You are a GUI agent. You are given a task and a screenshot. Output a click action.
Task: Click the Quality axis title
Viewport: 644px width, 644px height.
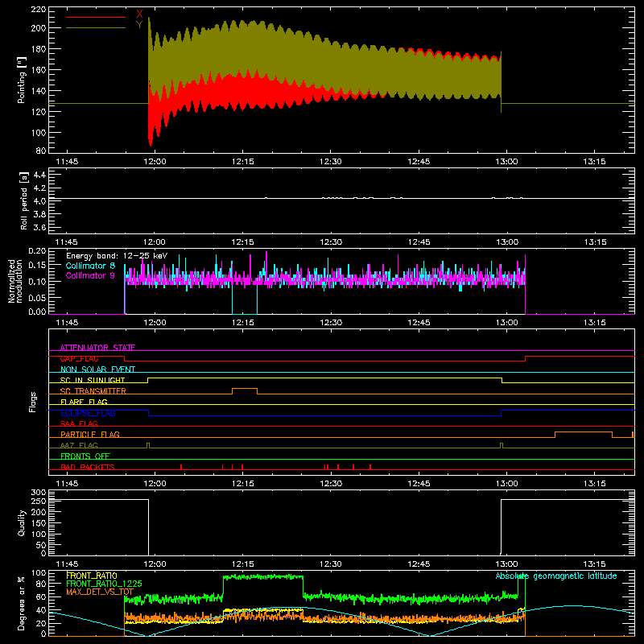pyautogui.click(x=22, y=522)
